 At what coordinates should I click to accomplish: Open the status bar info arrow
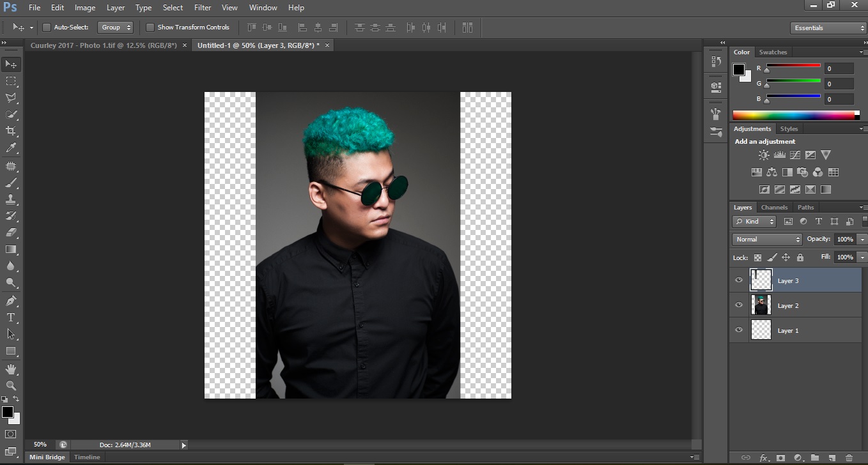click(x=183, y=445)
